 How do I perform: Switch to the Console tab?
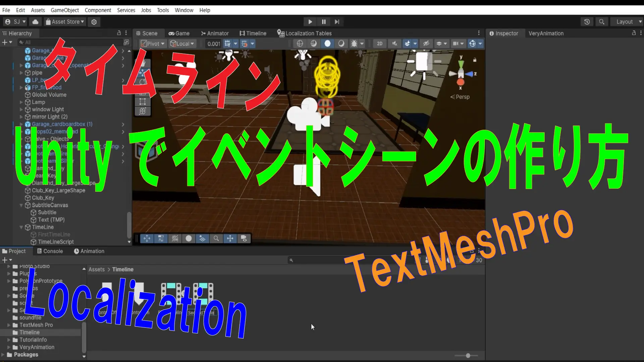coord(50,251)
